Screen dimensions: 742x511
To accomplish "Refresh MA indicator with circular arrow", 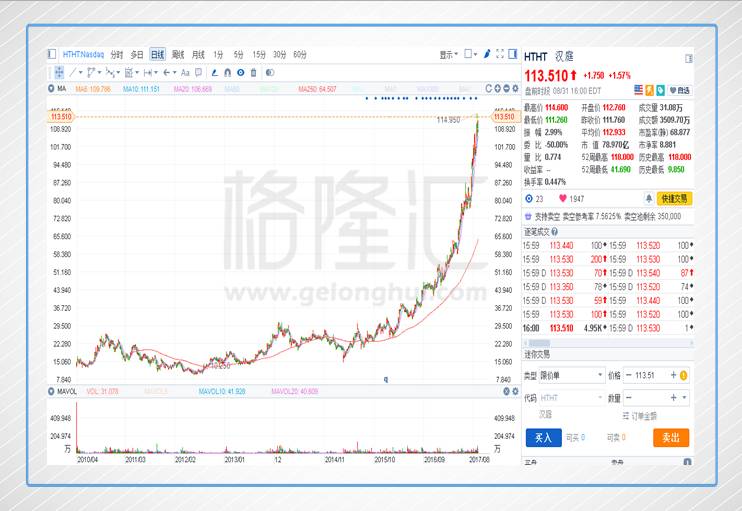I will [x=489, y=88].
